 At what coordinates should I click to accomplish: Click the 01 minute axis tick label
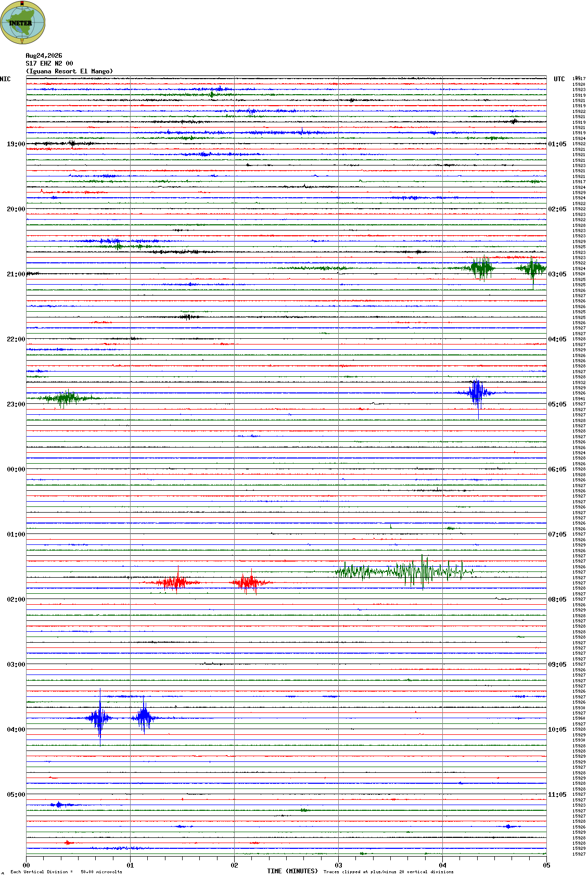point(131,865)
